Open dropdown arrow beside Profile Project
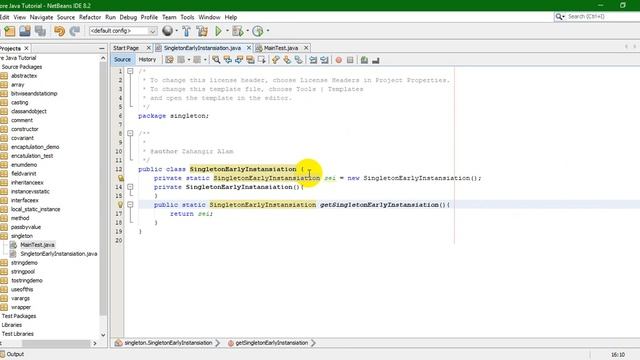This screenshot has height=360, width=640. tap(268, 31)
